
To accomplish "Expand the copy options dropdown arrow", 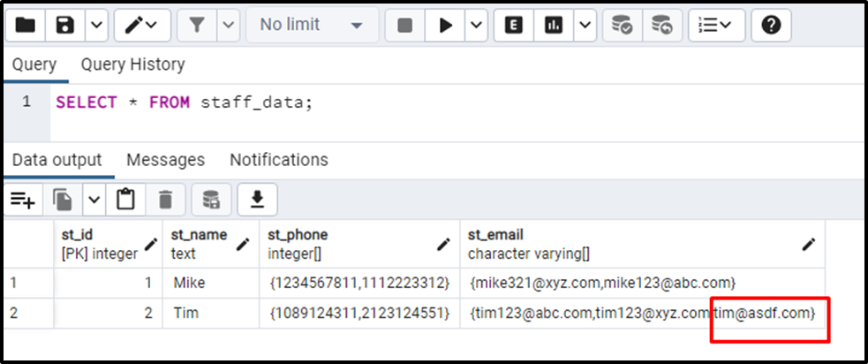I will (94, 200).
